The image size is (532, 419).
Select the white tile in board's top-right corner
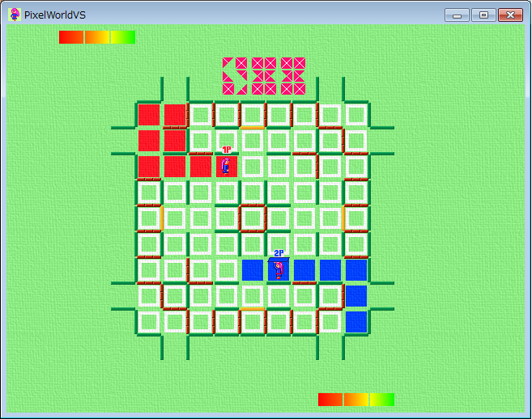click(356, 115)
